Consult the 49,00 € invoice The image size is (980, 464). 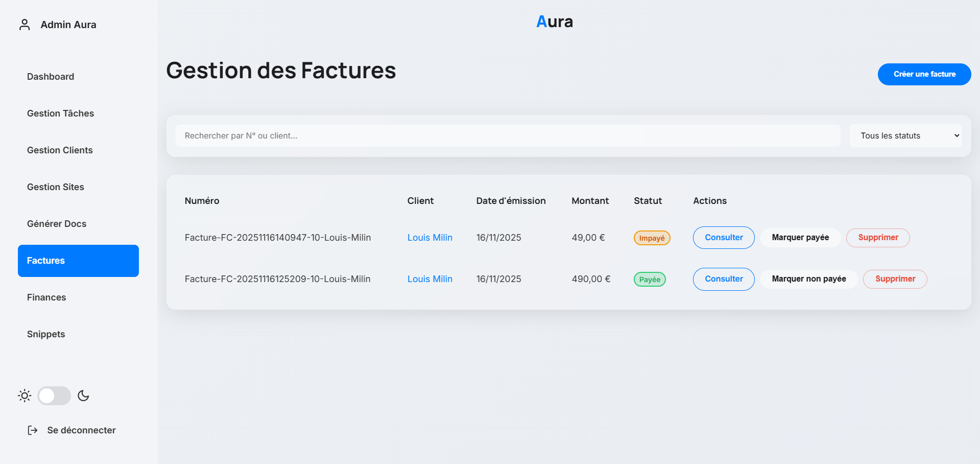pyautogui.click(x=723, y=238)
